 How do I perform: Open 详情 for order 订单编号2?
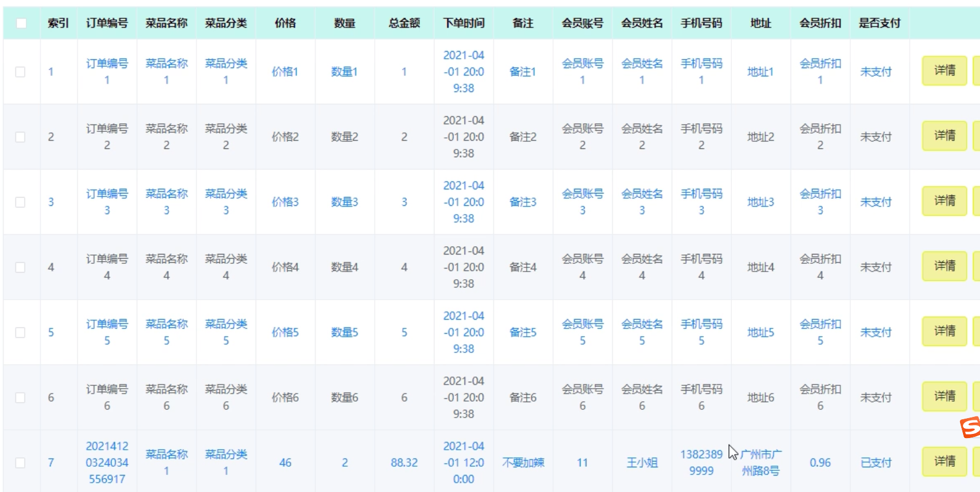(x=944, y=135)
